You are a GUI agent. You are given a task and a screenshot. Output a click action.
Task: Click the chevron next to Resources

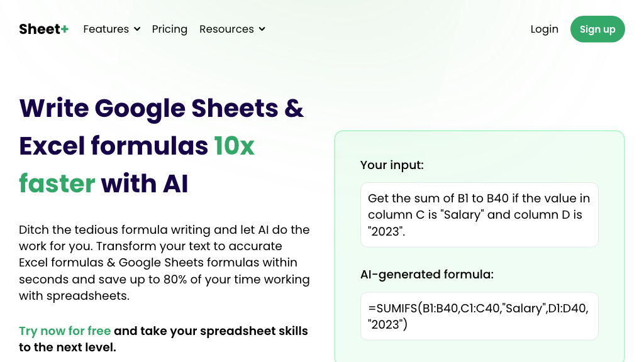pos(262,30)
